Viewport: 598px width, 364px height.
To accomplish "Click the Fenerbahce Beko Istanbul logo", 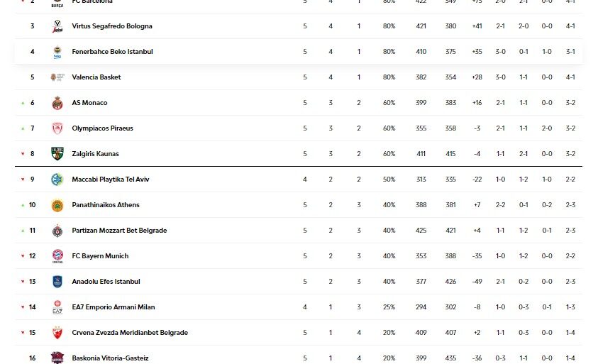I will (57, 52).
